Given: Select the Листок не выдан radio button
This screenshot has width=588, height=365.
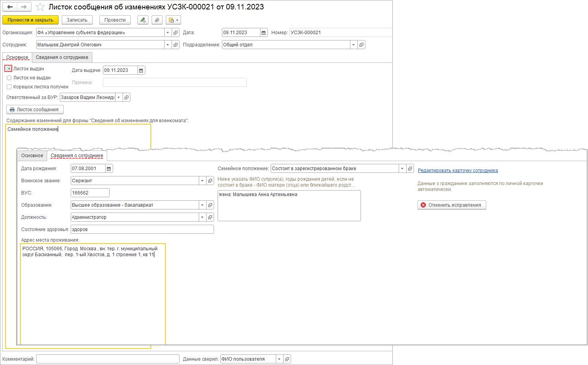Looking at the screenshot, I should pyautogui.click(x=9, y=78).
